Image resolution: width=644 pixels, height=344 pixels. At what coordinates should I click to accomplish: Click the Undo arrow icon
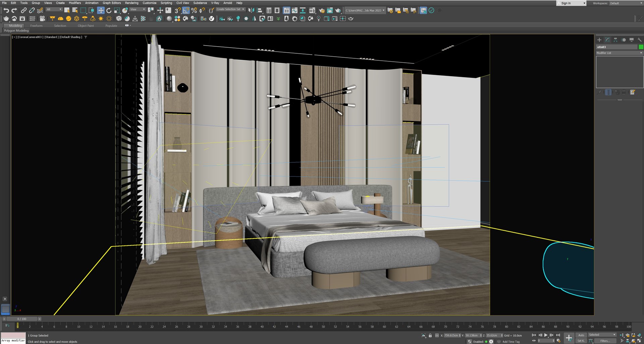(x=6, y=10)
